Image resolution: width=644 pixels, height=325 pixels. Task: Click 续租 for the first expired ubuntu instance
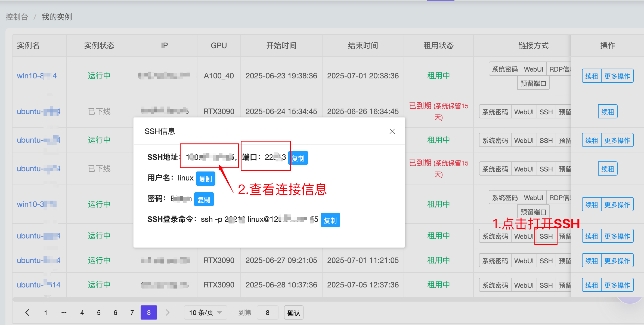point(608,112)
